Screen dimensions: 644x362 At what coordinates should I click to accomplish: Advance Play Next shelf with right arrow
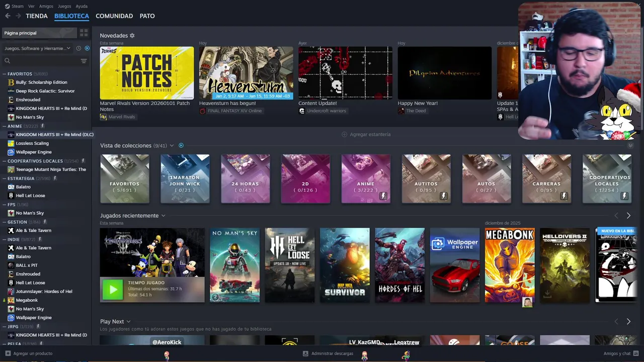pos(628,322)
